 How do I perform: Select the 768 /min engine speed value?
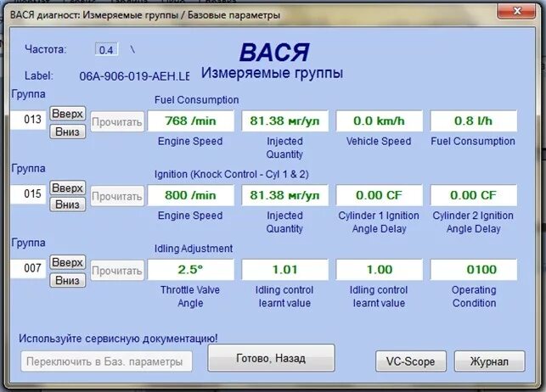click(190, 120)
